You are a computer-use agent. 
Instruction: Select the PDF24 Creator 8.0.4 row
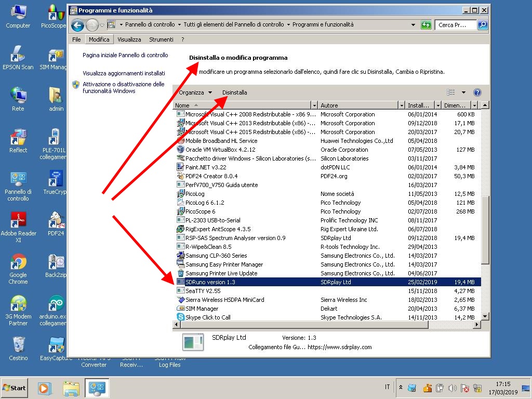point(327,176)
